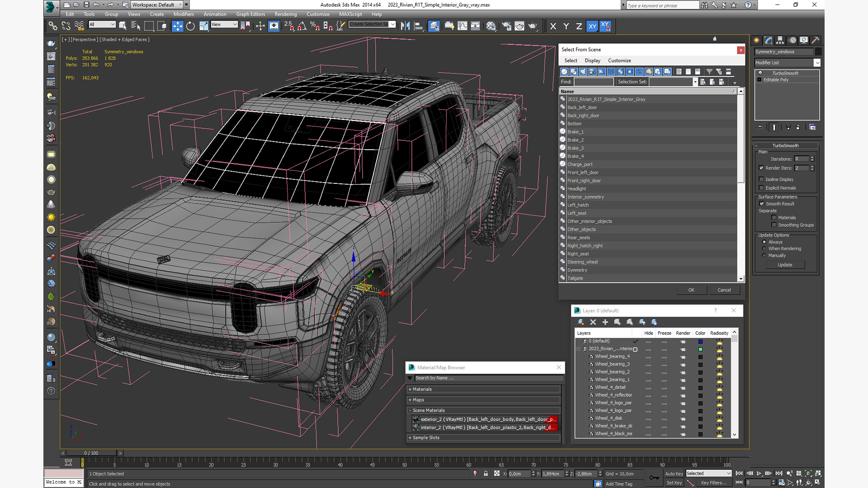Activate the Unlink Selection tool
868x488 pixels.
pyautogui.click(x=66, y=26)
